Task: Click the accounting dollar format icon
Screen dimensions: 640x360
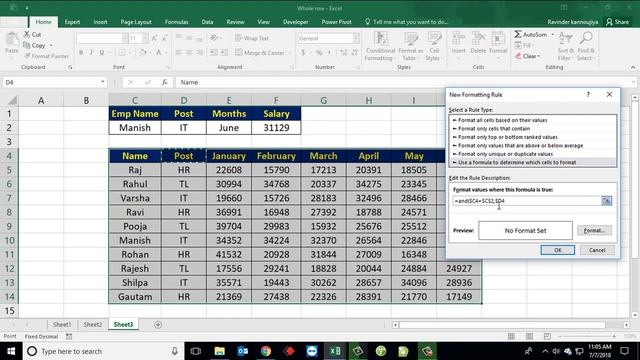Action: click(x=303, y=53)
